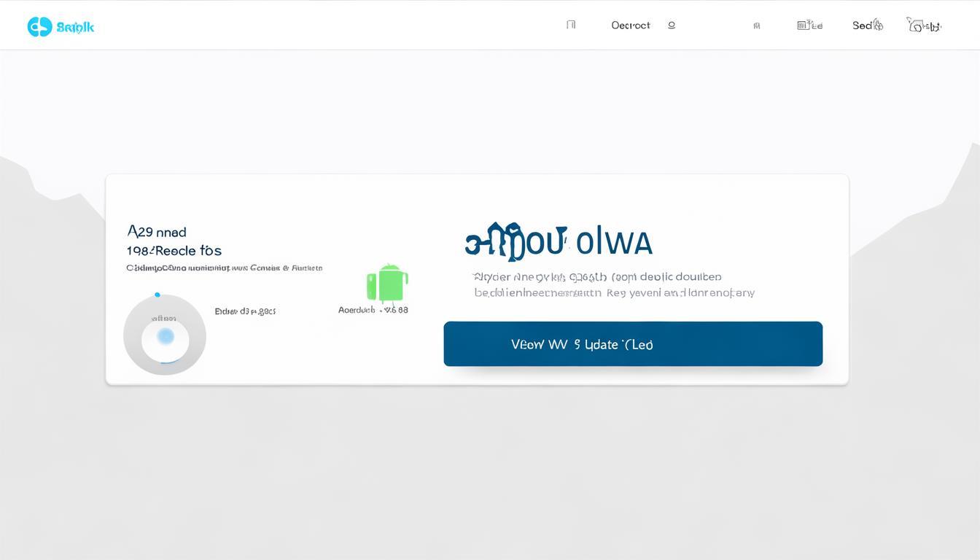Click the glowing center of the circular dial
980x560 pixels.
click(x=166, y=336)
